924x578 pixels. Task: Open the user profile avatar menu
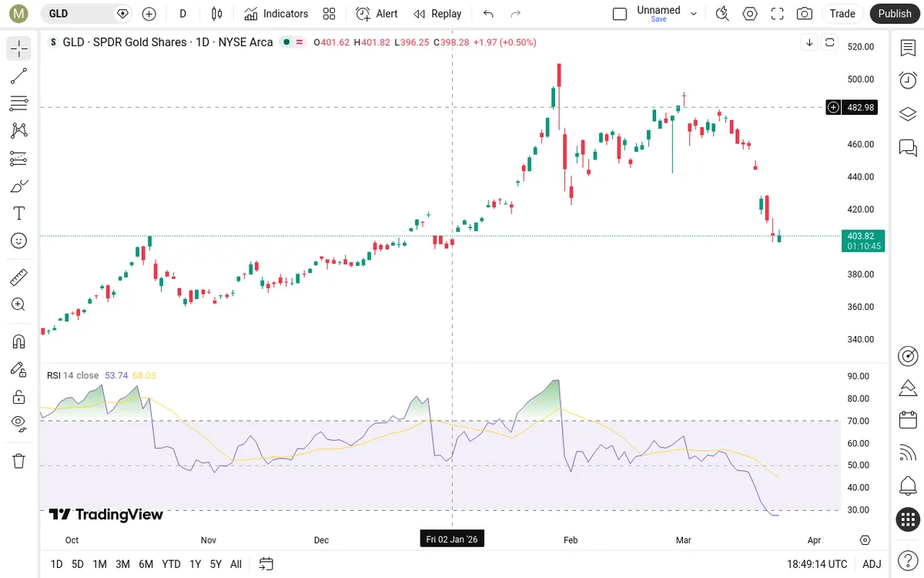pos(18,14)
